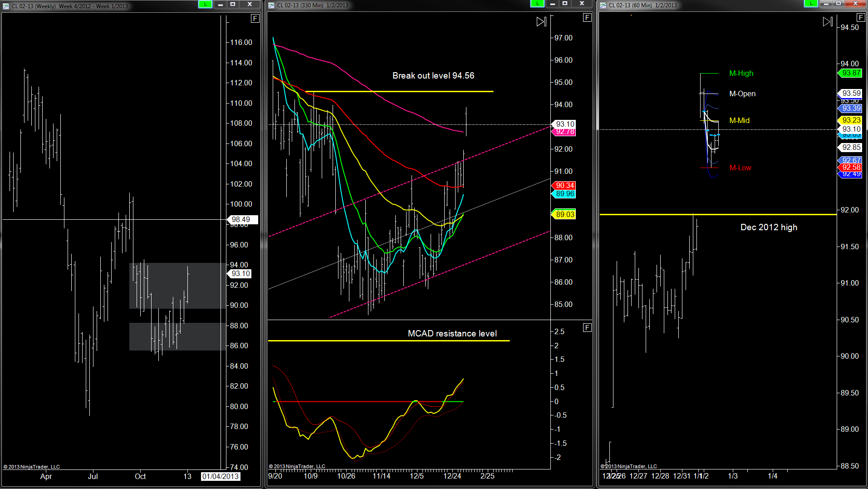Toggle the F marker in 60 Min chart corner
Viewport: 868px width, 489px height.
(861, 18)
